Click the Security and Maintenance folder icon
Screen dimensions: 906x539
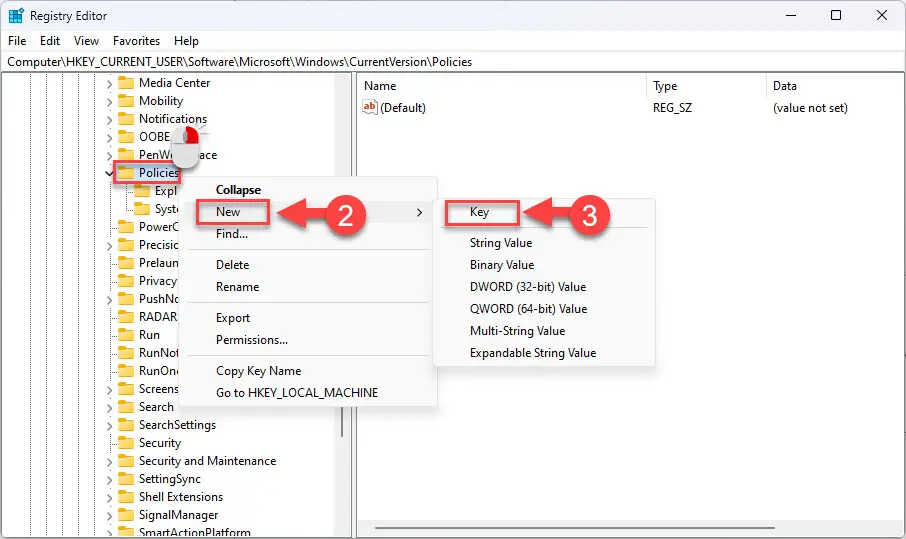(126, 461)
